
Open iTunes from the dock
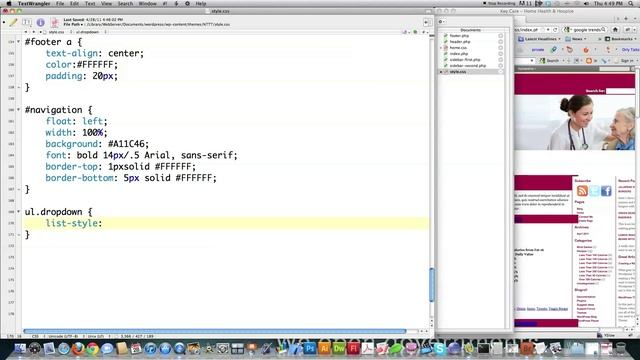[x=151, y=349]
